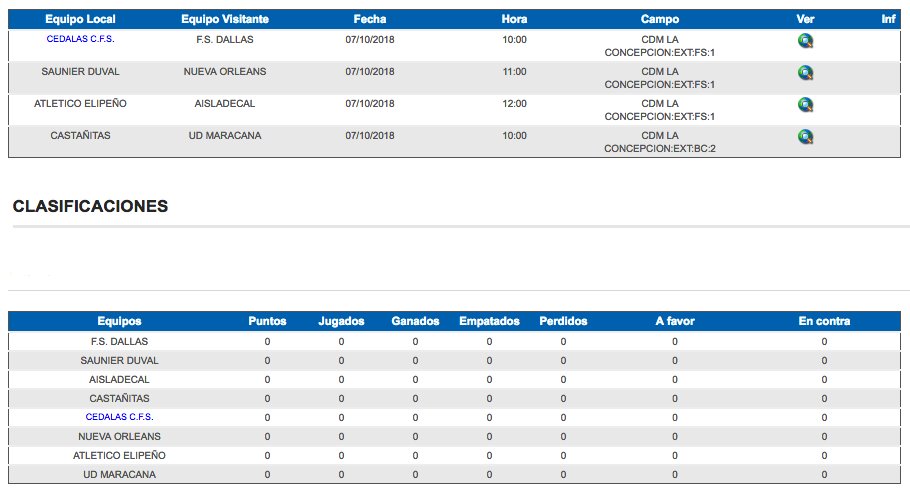The width and height of the screenshot is (910, 494).
Task: Click the Equipo Visitante column header
Action: (225, 19)
